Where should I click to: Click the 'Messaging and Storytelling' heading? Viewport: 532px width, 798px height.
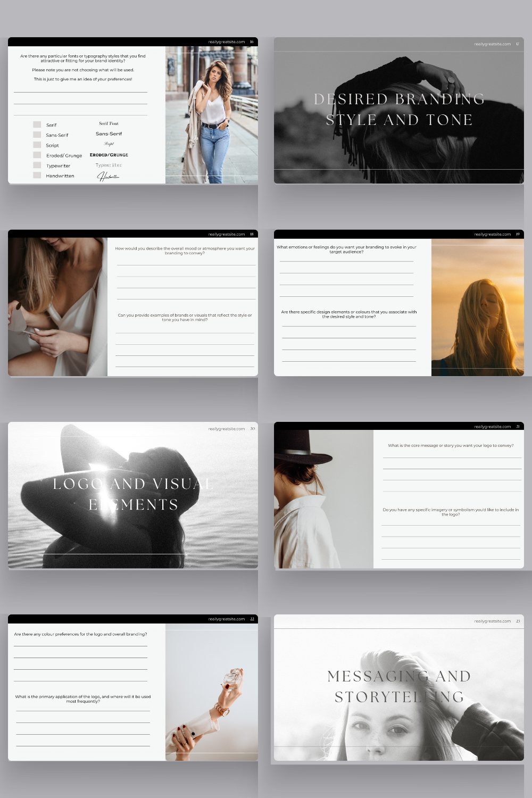(x=399, y=686)
